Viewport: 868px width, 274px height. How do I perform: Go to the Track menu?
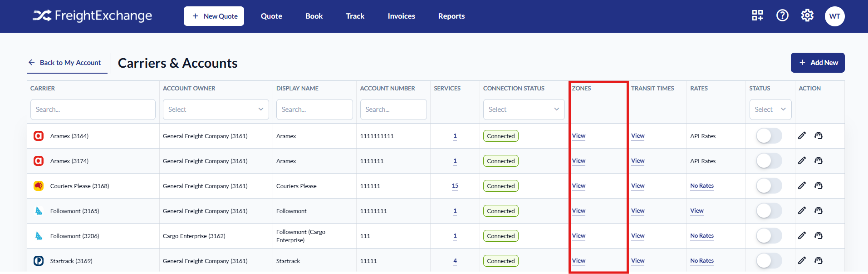coord(355,16)
